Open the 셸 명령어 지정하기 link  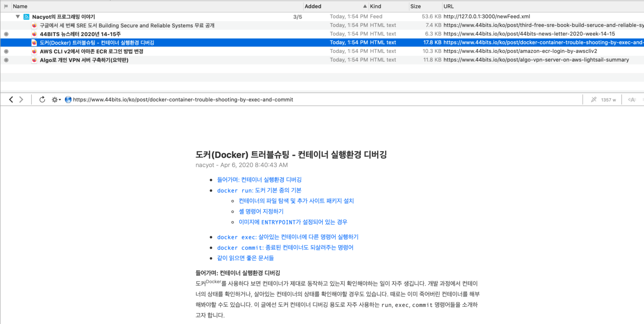[261, 211]
